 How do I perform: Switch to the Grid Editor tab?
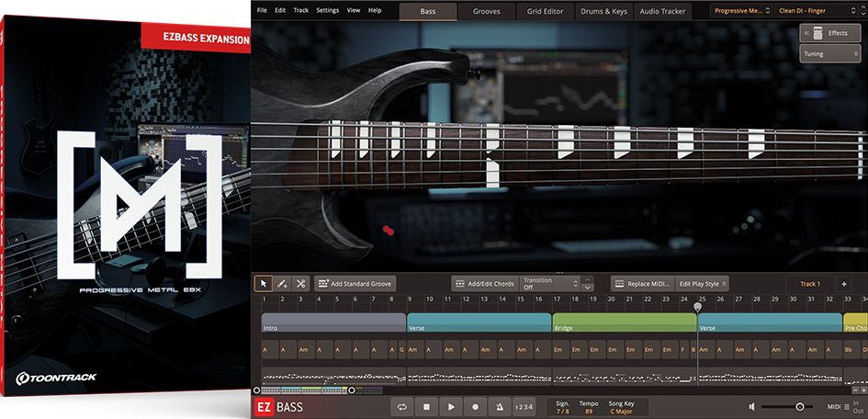click(x=546, y=11)
